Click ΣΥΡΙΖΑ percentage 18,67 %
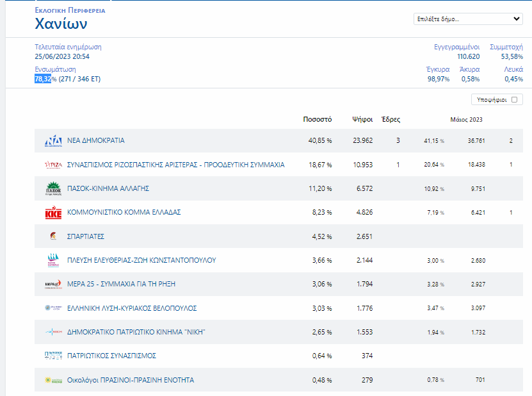The height and width of the screenshot is (396, 532). 320,165
